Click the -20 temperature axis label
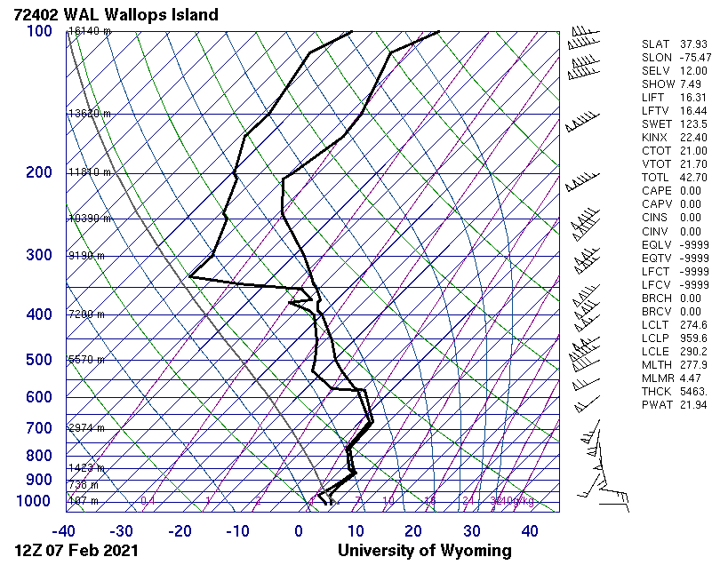 [180, 530]
